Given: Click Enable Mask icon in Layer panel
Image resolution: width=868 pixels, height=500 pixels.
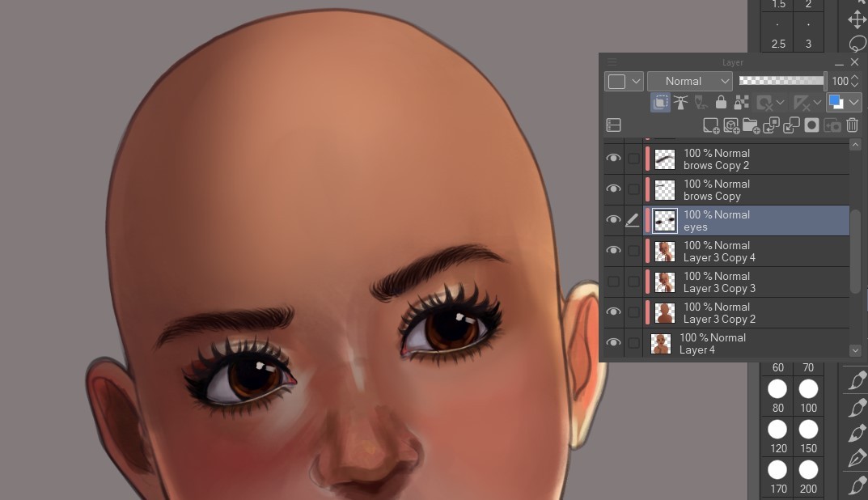Looking at the screenshot, I should 765,103.
